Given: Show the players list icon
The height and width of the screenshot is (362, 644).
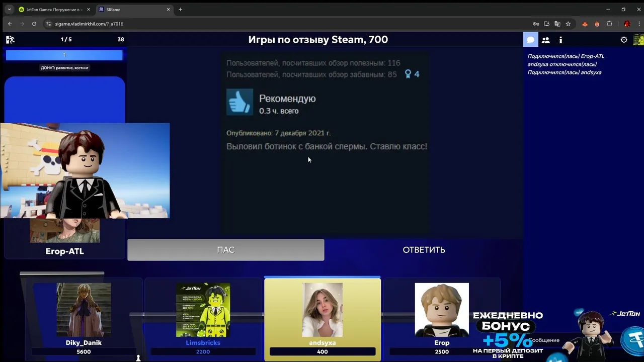Looking at the screenshot, I should (545, 40).
